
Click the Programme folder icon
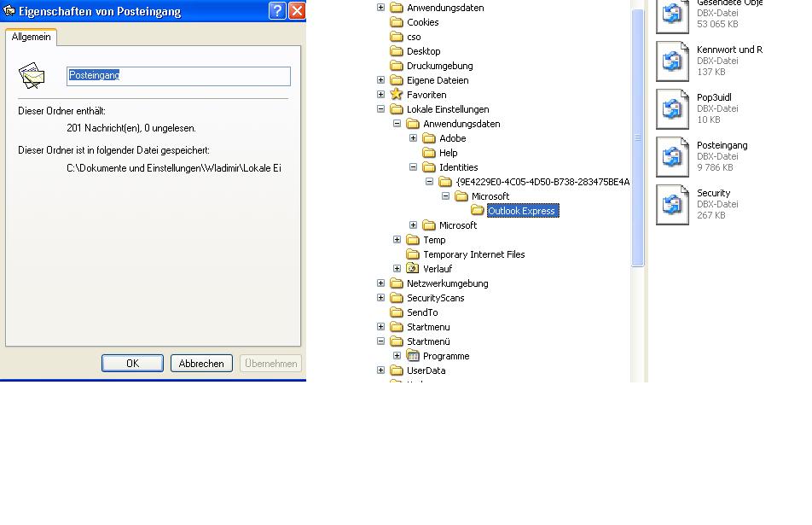[x=413, y=355]
